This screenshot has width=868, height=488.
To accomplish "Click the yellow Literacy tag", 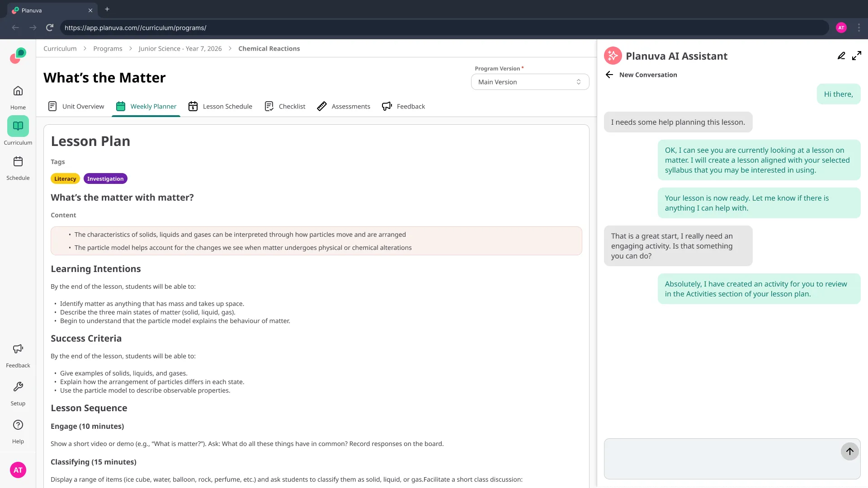I will 65,179.
